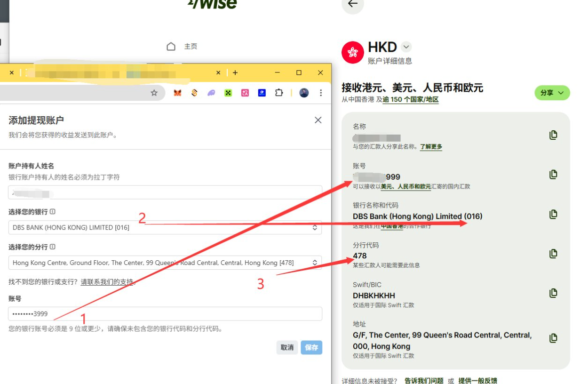The image size is (588, 384).
Task: Click the 取消 cancel button
Action: 287,347
